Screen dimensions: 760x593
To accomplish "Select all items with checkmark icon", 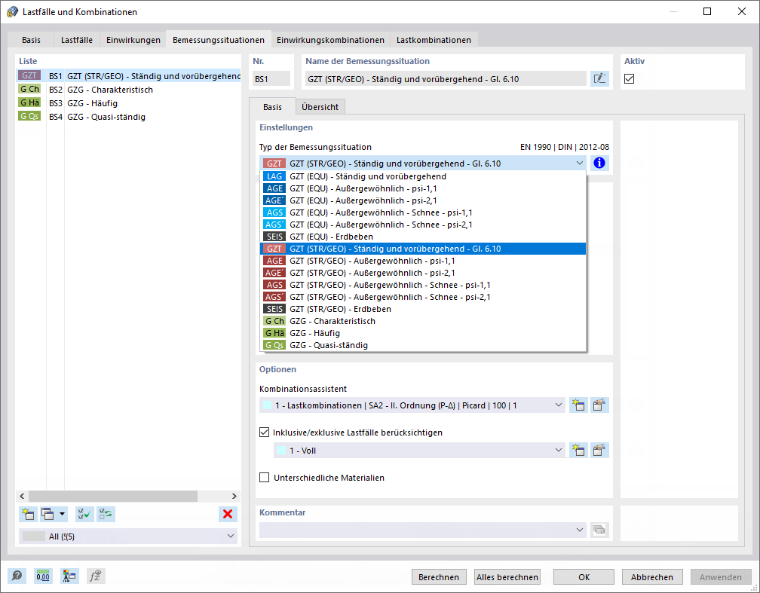I will [84, 514].
